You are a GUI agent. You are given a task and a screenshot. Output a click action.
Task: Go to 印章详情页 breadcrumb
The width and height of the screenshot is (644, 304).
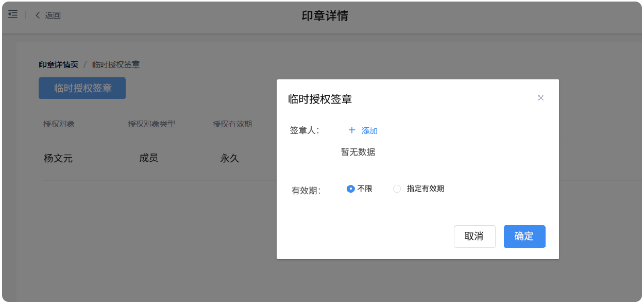point(59,64)
